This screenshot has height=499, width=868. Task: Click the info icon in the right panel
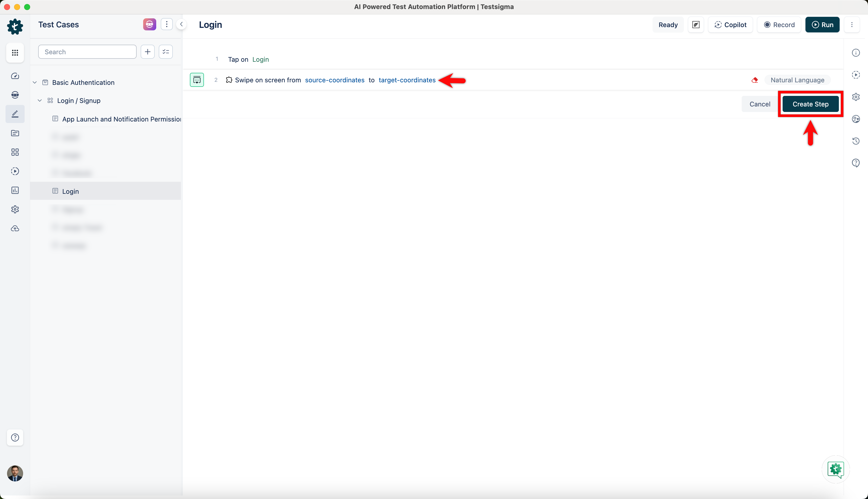click(856, 52)
